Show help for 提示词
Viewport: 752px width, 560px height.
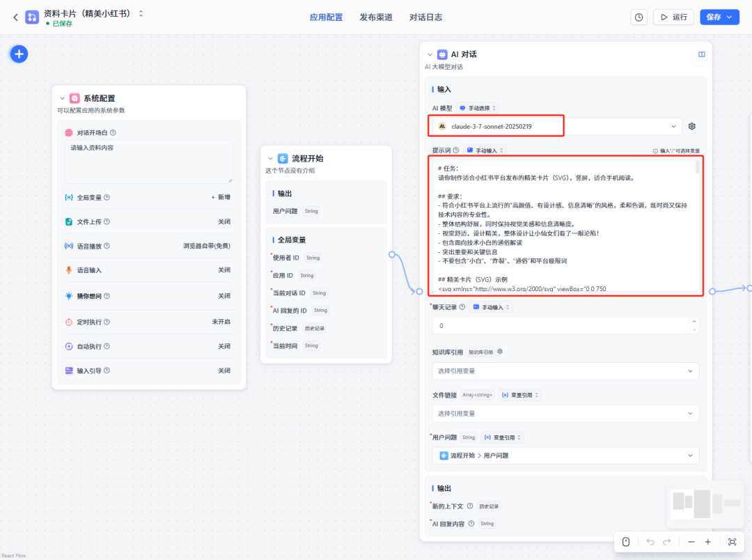pyautogui.click(x=455, y=150)
